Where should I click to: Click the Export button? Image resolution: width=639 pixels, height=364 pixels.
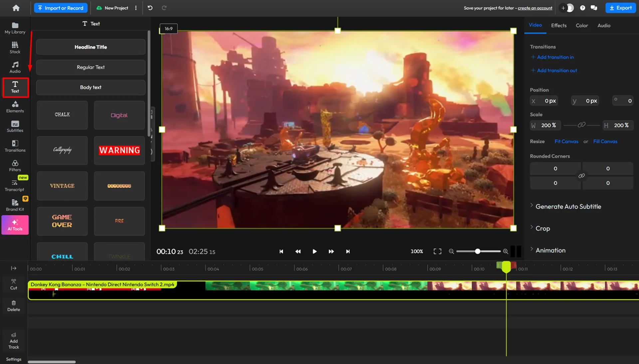[x=621, y=8]
